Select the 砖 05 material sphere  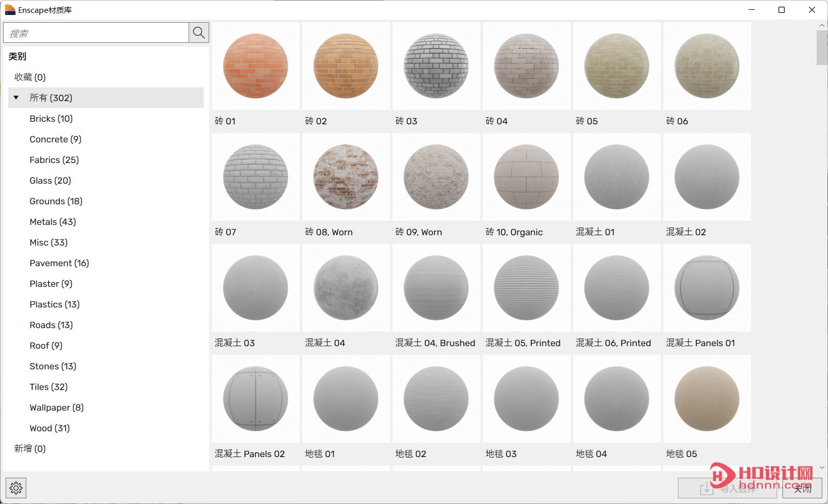pyautogui.click(x=616, y=66)
